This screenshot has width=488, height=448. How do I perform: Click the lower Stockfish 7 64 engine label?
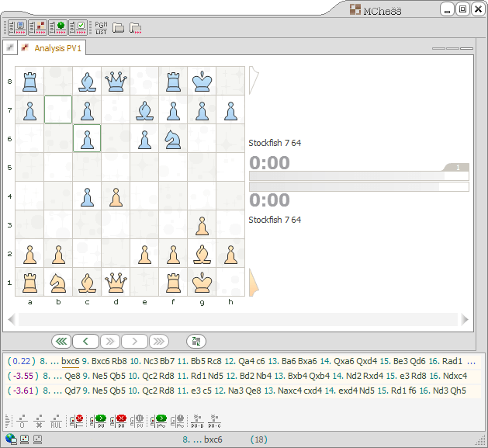(x=275, y=220)
